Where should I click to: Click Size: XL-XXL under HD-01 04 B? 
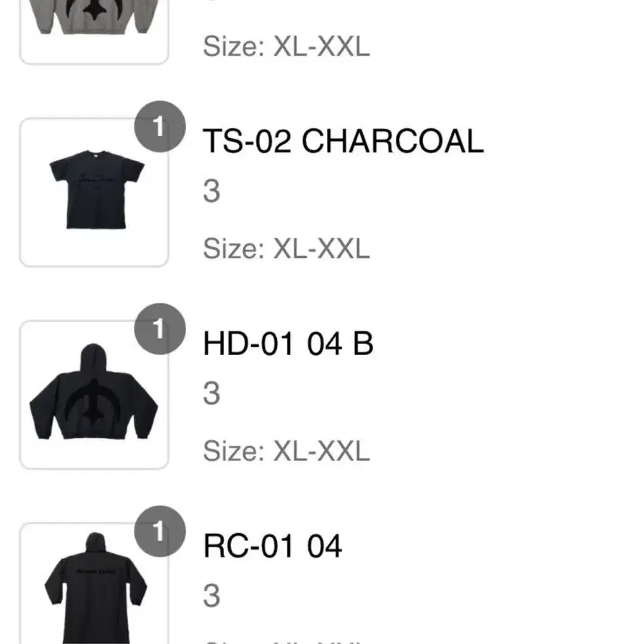click(287, 451)
